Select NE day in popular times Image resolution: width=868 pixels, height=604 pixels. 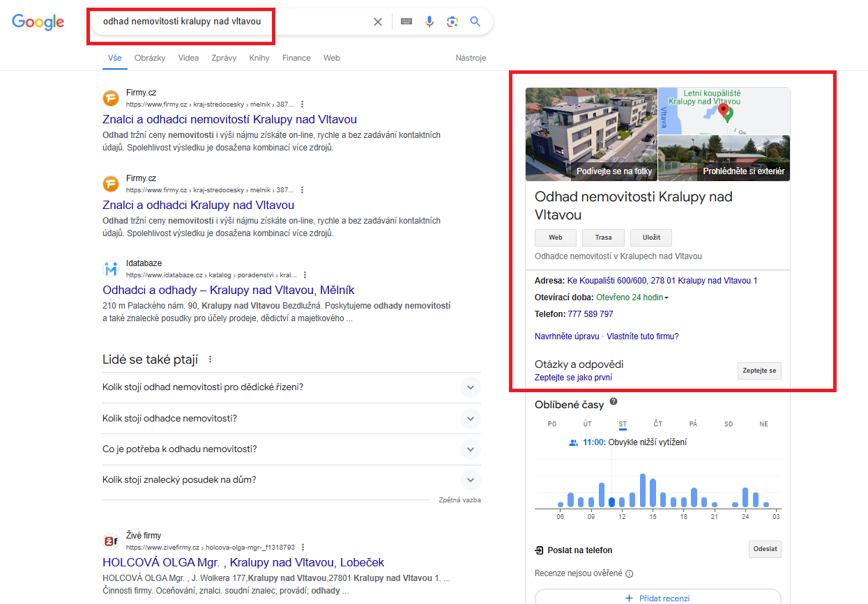tap(764, 424)
